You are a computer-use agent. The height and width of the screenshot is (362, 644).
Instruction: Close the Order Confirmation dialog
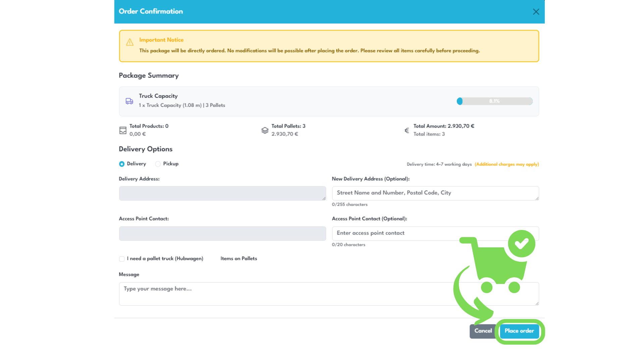click(x=536, y=12)
